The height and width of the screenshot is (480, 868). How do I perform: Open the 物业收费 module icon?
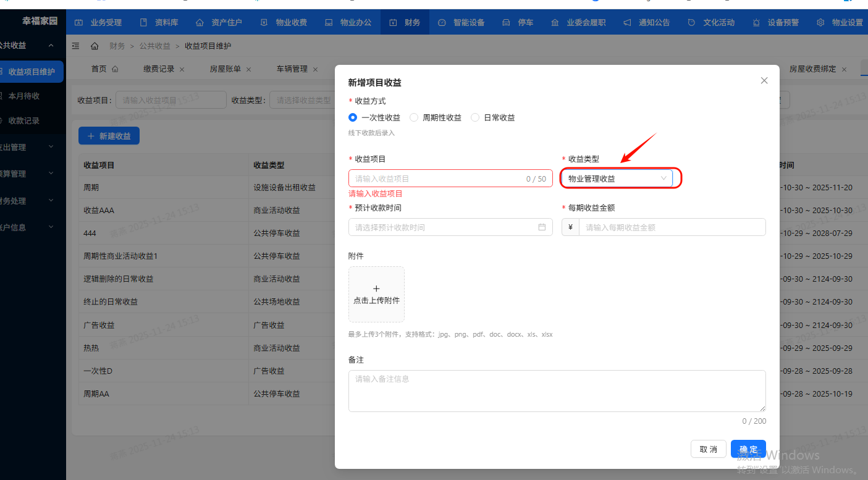pos(263,22)
